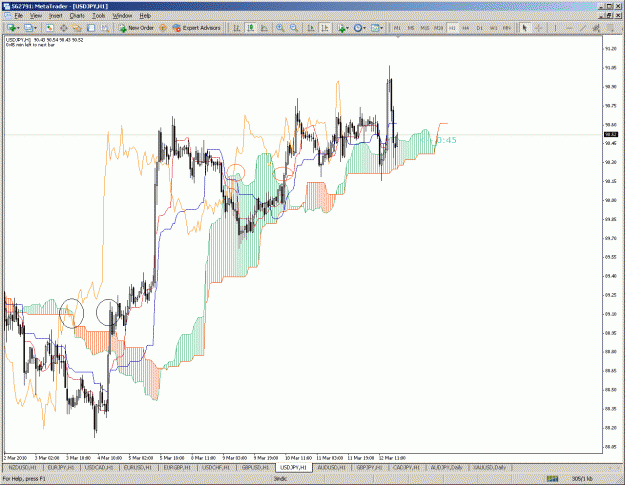Switch to the XAUUSD,Daily chart tab
625x485 pixels.
coord(489,467)
